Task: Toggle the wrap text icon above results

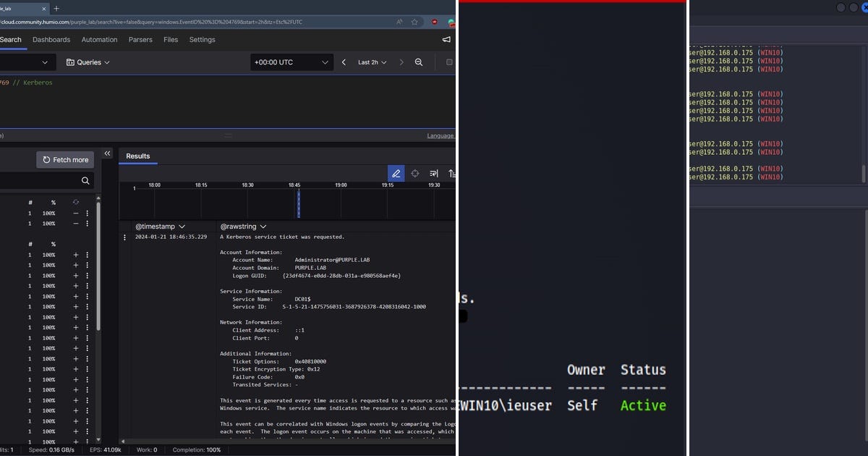Action: (434, 174)
